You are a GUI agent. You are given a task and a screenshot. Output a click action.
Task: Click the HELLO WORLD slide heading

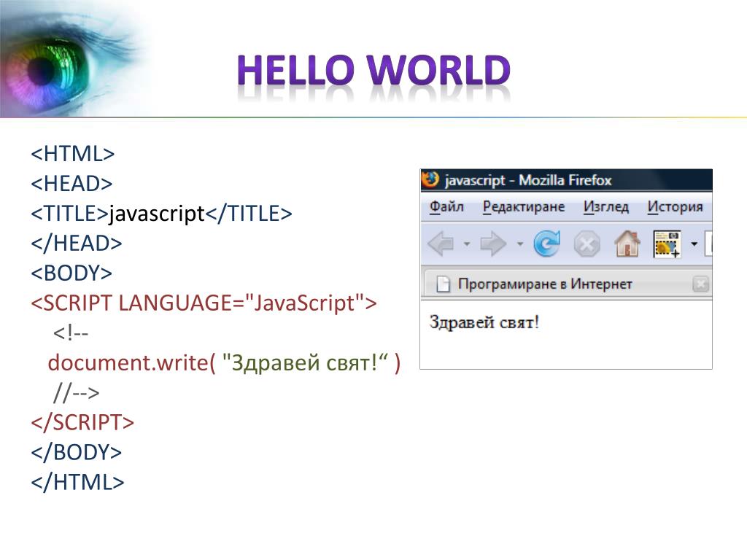pos(374,69)
